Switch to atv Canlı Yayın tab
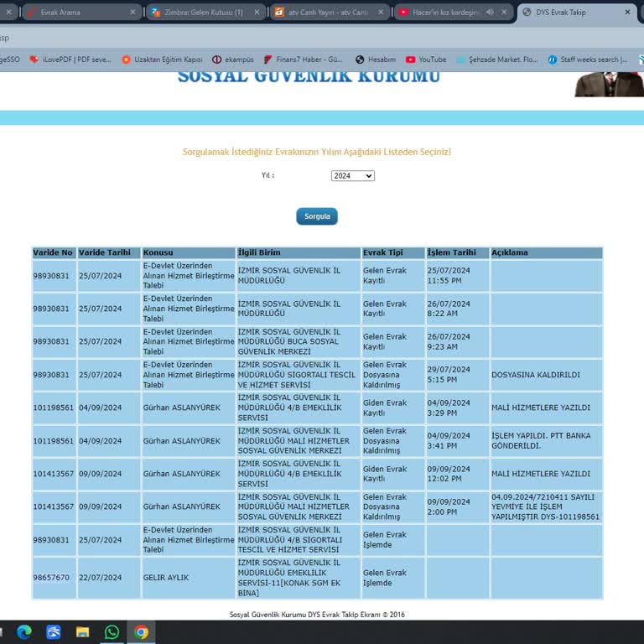Screen dimensions: 644x644 [x=330, y=13]
